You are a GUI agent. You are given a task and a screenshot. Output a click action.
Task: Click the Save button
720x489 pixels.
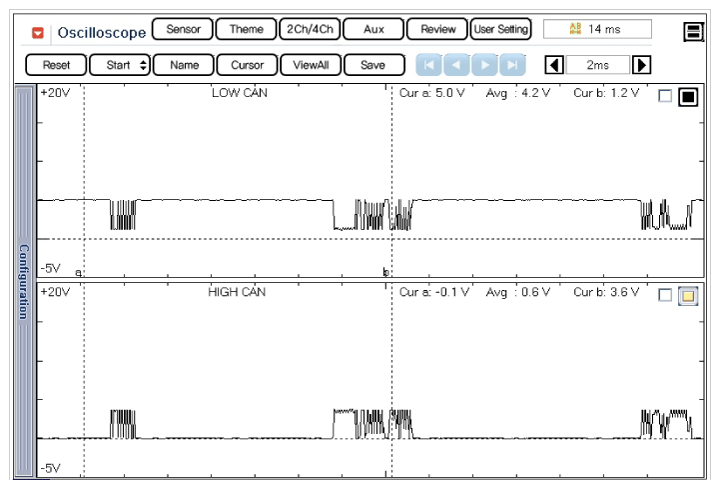point(373,65)
